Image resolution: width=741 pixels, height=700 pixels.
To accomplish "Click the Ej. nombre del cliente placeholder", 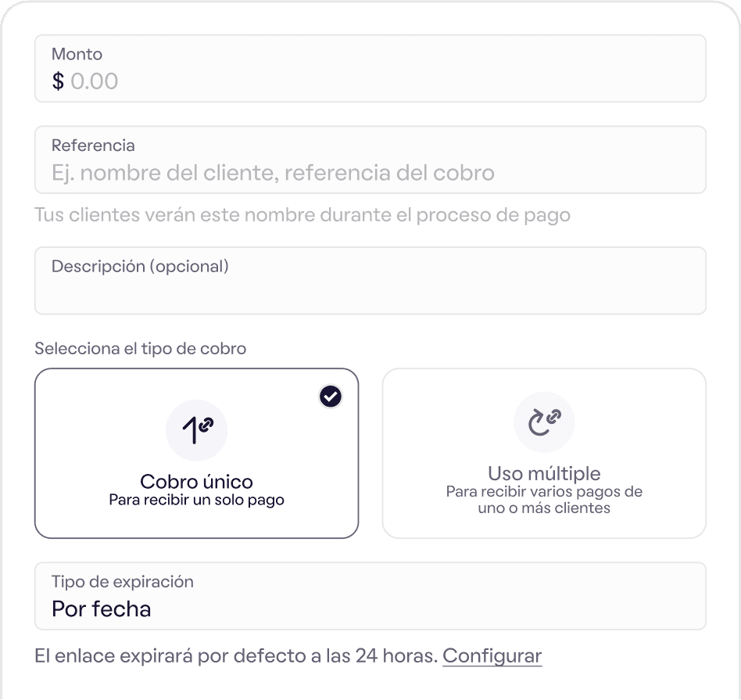I will tap(273, 173).
